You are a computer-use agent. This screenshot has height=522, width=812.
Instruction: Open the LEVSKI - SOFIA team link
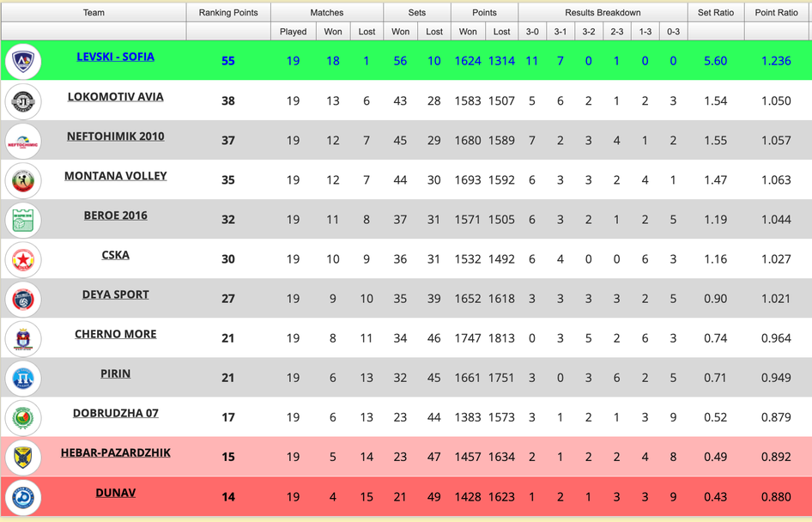[116, 57]
